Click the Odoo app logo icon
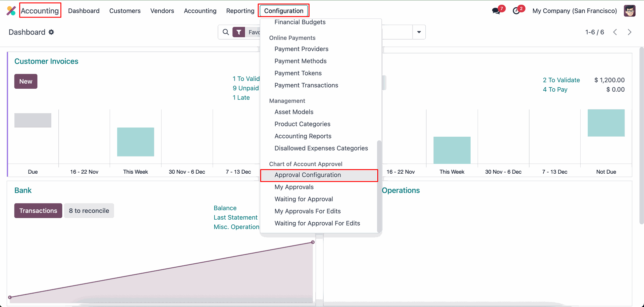Image resolution: width=644 pixels, height=307 pixels. 11,11
